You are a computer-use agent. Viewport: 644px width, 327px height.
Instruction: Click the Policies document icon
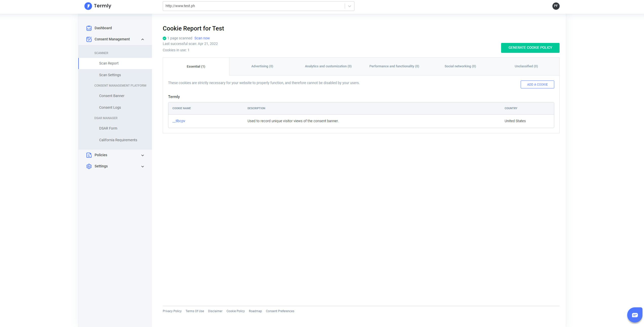[x=89, y=155]
